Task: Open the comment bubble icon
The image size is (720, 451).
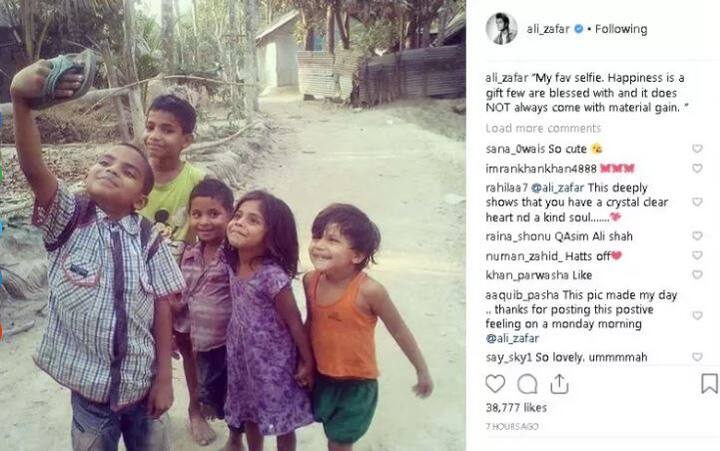Action: 527,384
